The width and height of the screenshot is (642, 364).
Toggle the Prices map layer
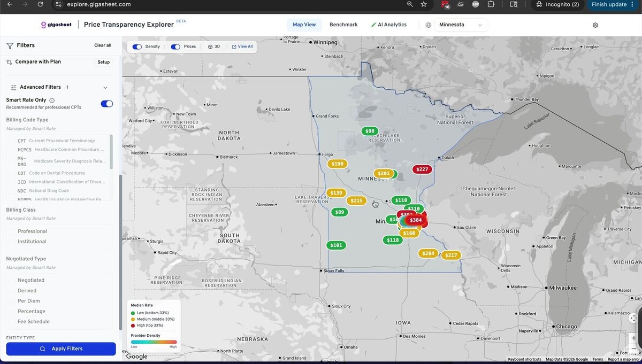click(175, 47)
